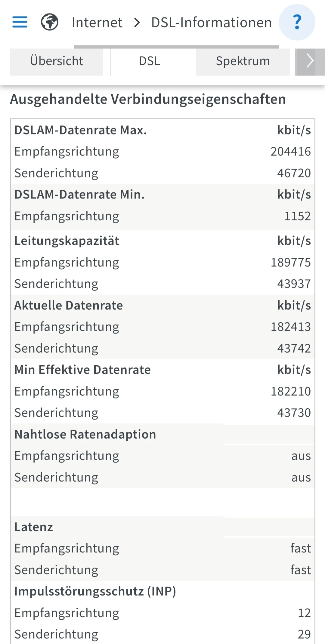Image resolution: width=325 pixels, height=644 pixels.
Task: Click the breadcrumb chevron after Internet
Action: click(137, 22)
